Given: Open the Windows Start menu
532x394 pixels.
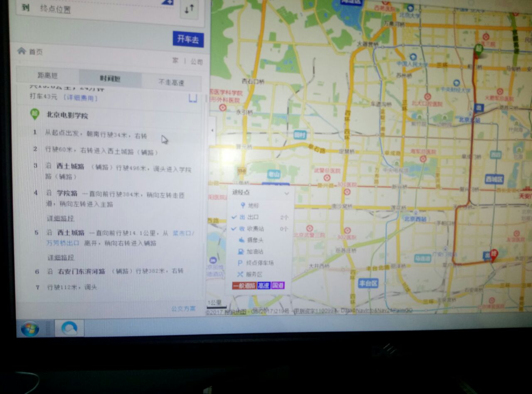Looking at the screenshot, I should [x=30, y=329].
